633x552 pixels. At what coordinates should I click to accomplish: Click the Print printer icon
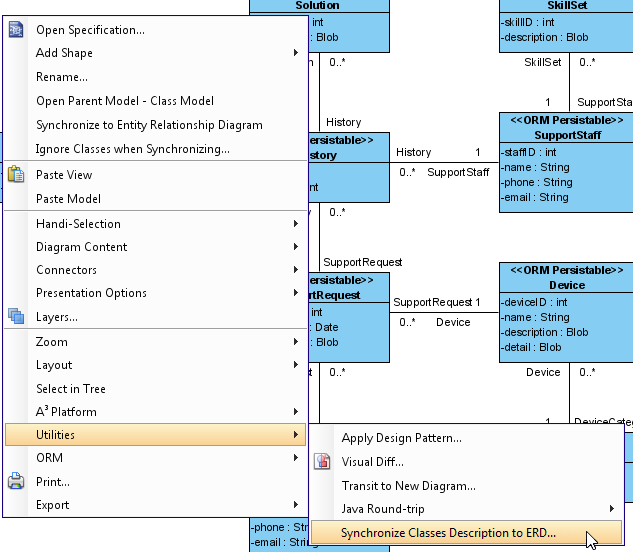(x=16, y=481)
